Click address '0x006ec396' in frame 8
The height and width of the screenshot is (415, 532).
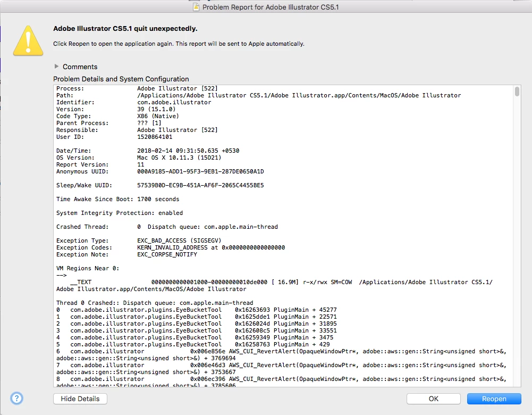(x=208, y=379)
